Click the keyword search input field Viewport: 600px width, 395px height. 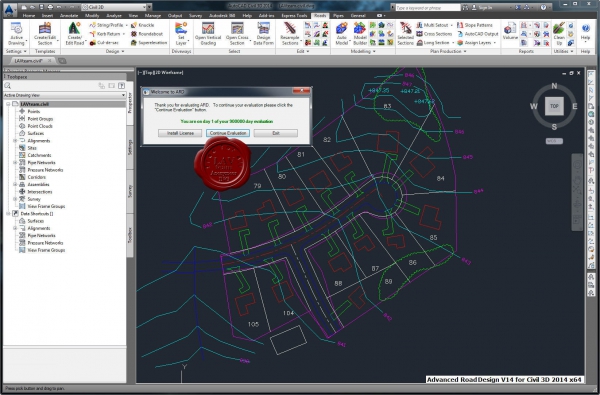(427, 7)
